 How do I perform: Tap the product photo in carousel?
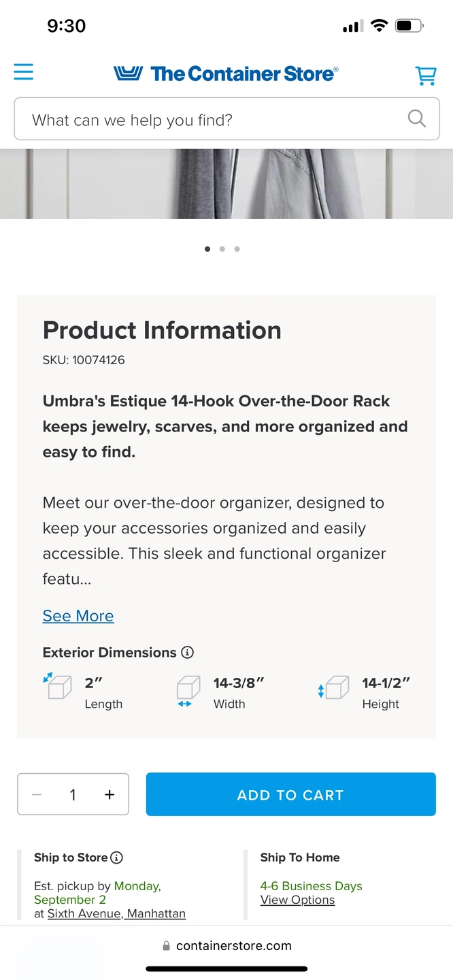click(x=227, y=184)
